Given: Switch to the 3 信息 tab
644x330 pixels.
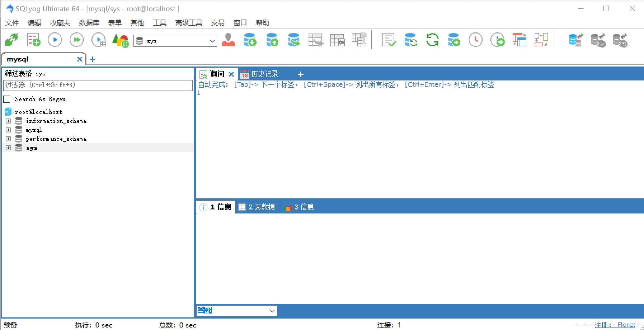Looking at the screenshot, I should 299,207.
